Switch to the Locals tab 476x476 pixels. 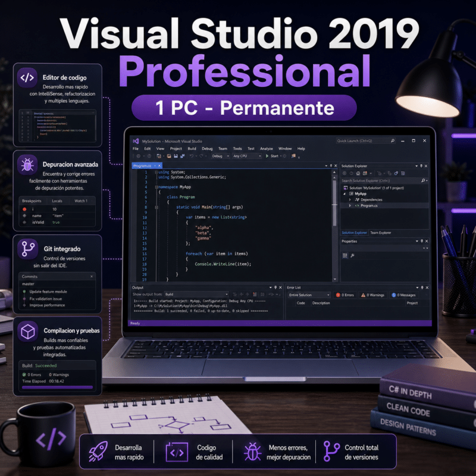(57, 201)
